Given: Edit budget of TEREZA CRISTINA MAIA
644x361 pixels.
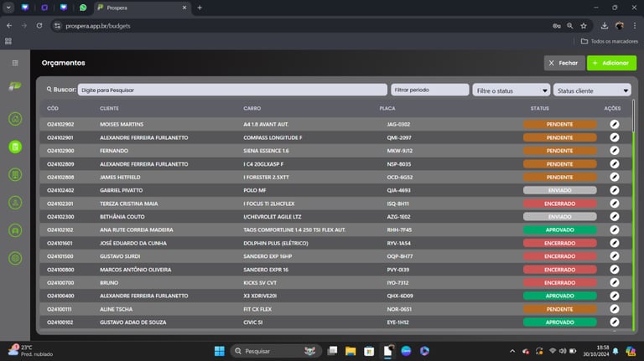Looking at the screenshot, I should 615,204.
